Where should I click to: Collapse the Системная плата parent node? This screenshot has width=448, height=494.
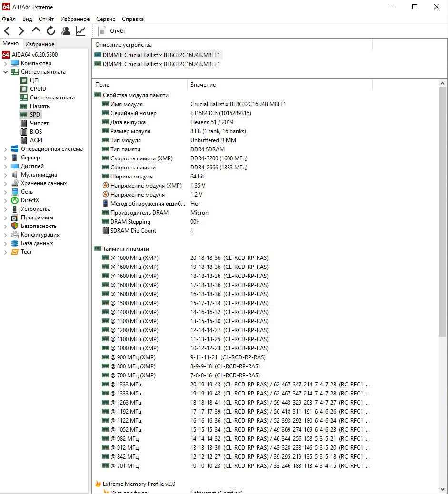click(x=5, y=72)
